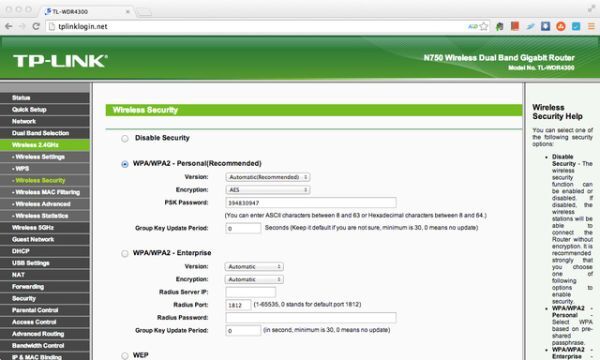Open Forwarding in the sidebar
Screen dimensions: 600x360
(45, 287)
